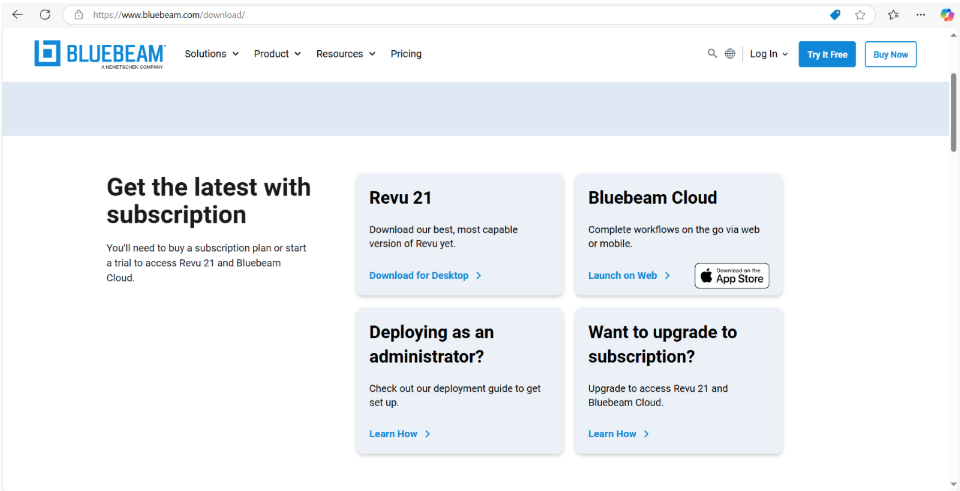The width and height of the screenshot is (960, 491).
Task: Click the Bluebeam logo
Action: (100, 54)
